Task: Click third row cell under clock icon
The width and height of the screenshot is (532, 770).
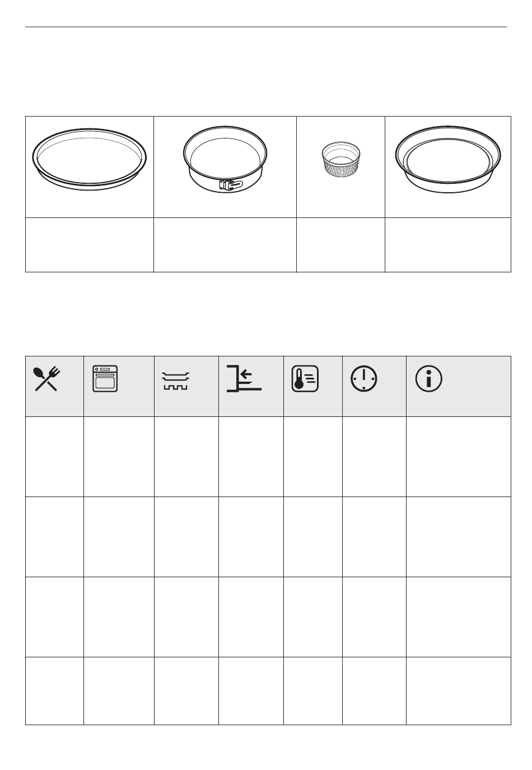Action: tap(374, 617)
